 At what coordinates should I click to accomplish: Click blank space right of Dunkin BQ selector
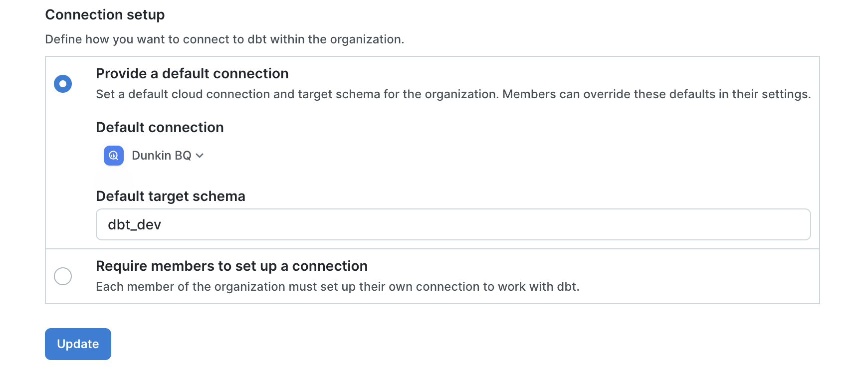[x=449, y=156]
